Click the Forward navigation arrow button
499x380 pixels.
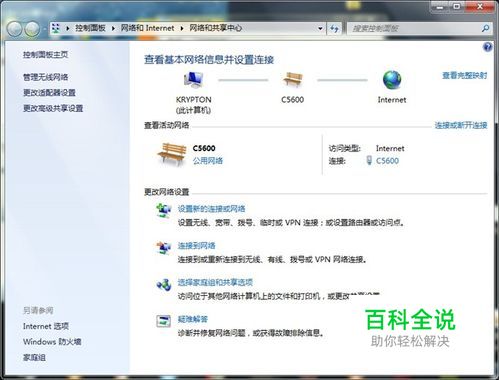click(33, 29)
